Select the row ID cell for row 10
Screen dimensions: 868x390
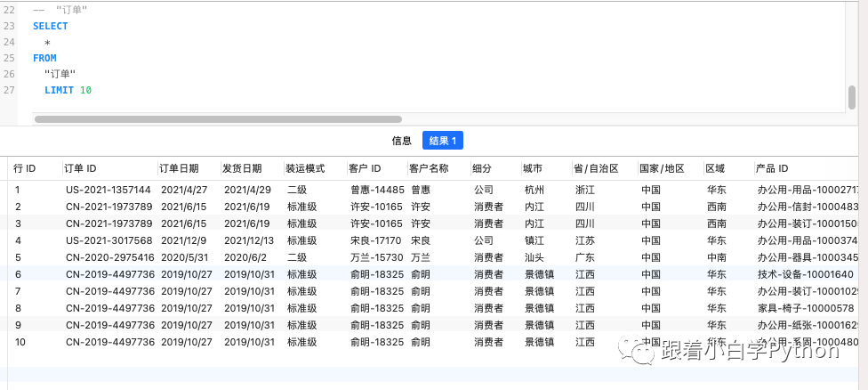[20, 342]
